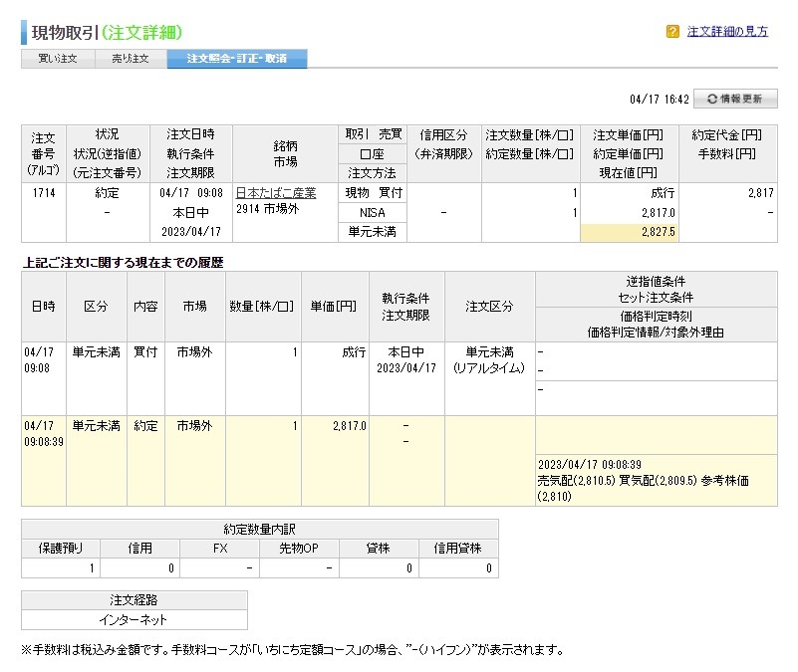798x672 pixels.
Task: Click the 先物OP column header
Action: pyautogui.click(x=299, y=549)
